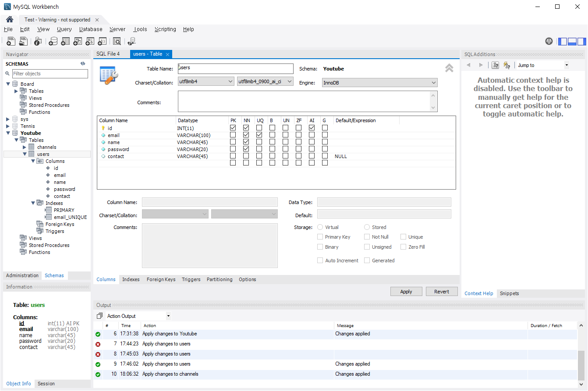This screenshot has width=588, height=391.
Task: Open the Query menu
Action: point(64,29)
